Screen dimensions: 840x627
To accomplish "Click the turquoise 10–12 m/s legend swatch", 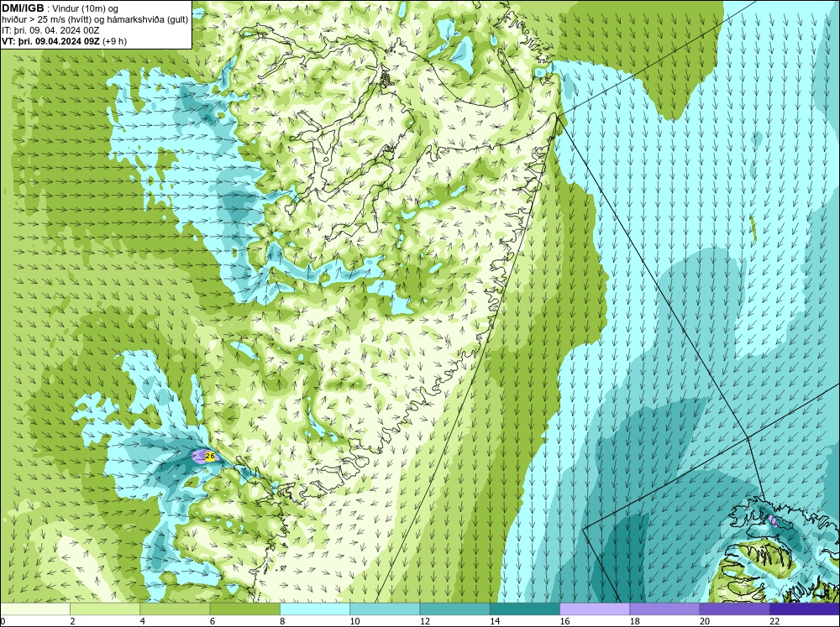I will click(x=385, y=609).
